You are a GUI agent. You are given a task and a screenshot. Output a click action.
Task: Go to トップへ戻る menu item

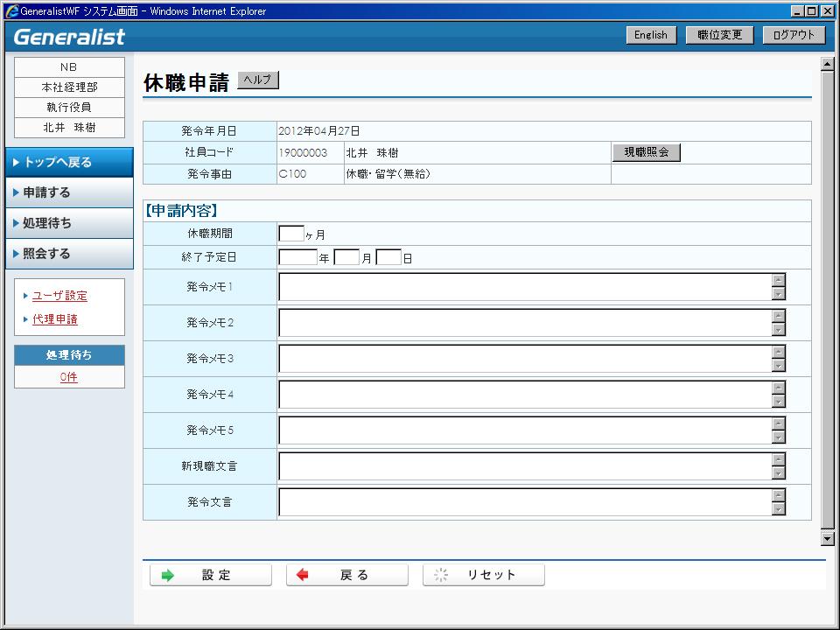(66, 162)
